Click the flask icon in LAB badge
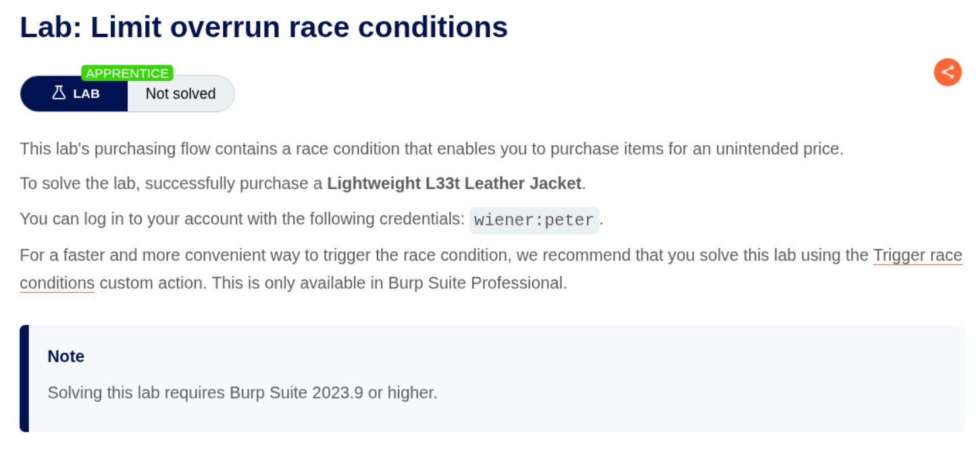Image resolution: width=980 pixels, height=451 pixels. click(59, 93)
